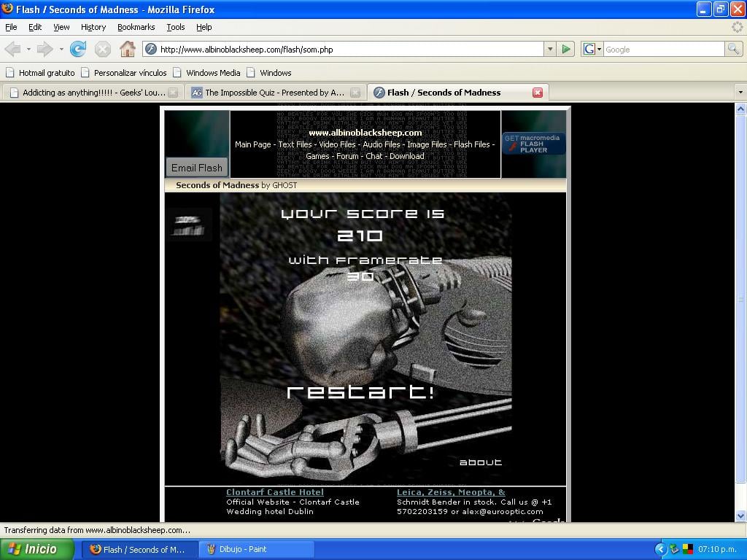Open the Games link

tap(317, 156)
